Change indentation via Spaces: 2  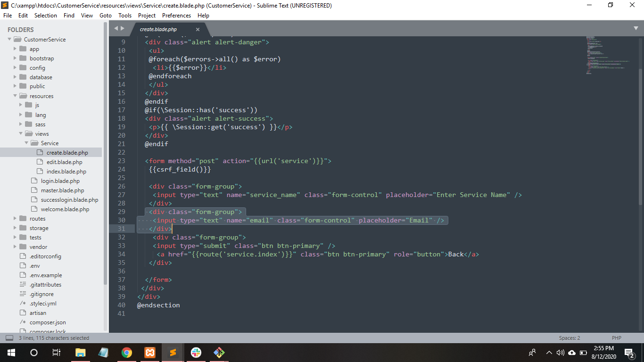pos(570,338)
